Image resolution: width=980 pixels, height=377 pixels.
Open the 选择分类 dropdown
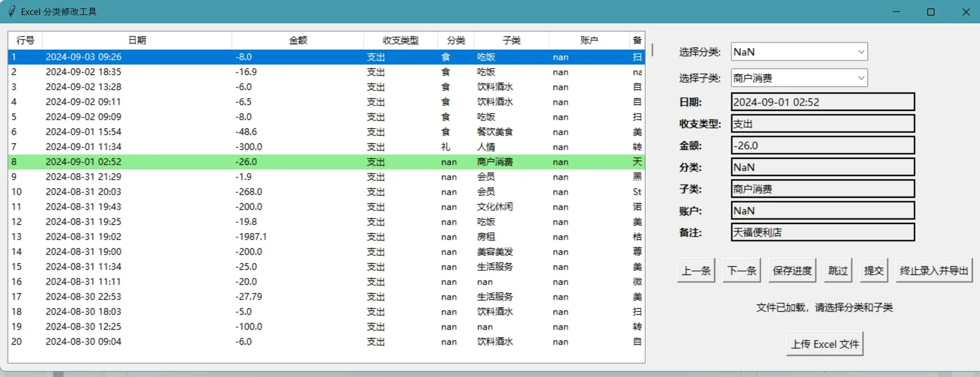point(861,52)
